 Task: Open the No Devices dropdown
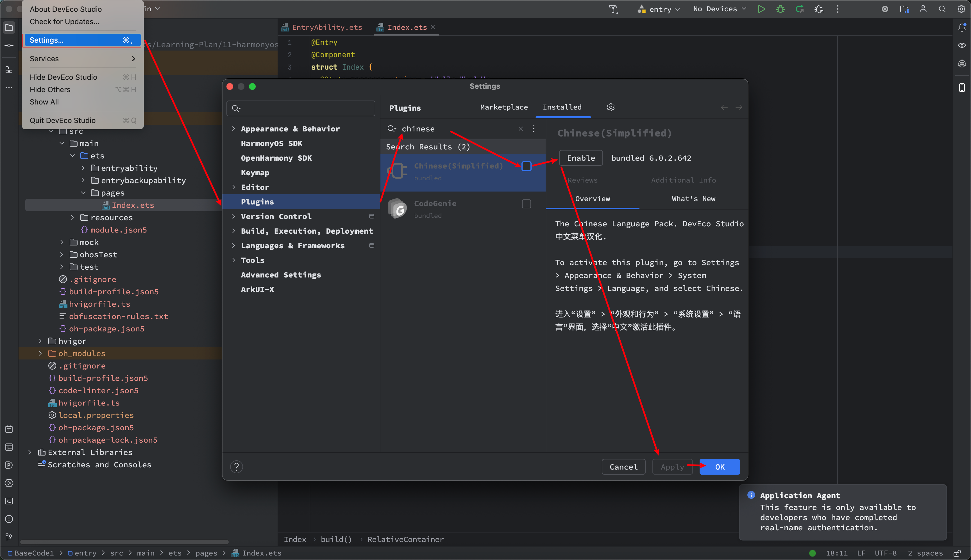720,9
